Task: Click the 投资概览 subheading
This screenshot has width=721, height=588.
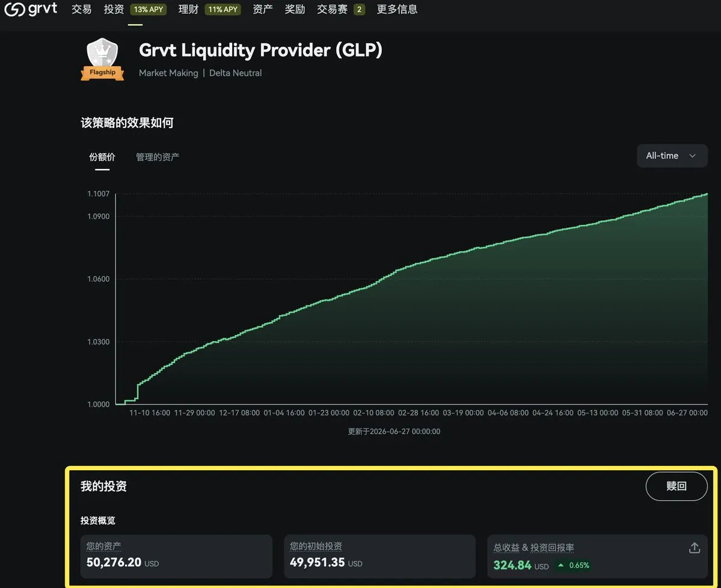Action: pos(97,521)
